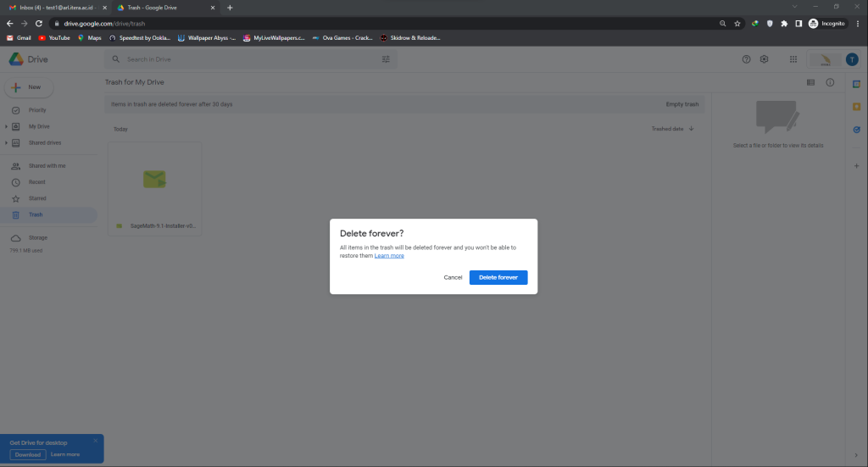Click the search options filter icon
The image size is (868, 467).
[387, 59]
